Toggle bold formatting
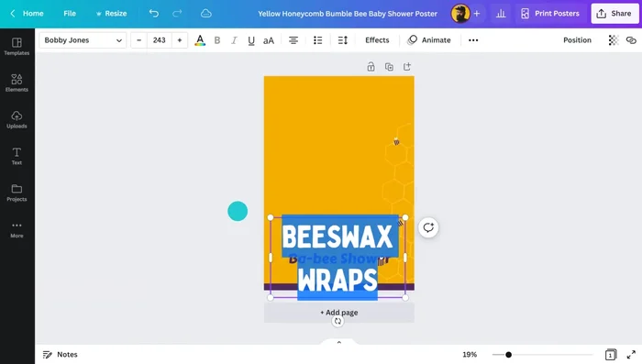642x364 pixels. coord(217,40)
